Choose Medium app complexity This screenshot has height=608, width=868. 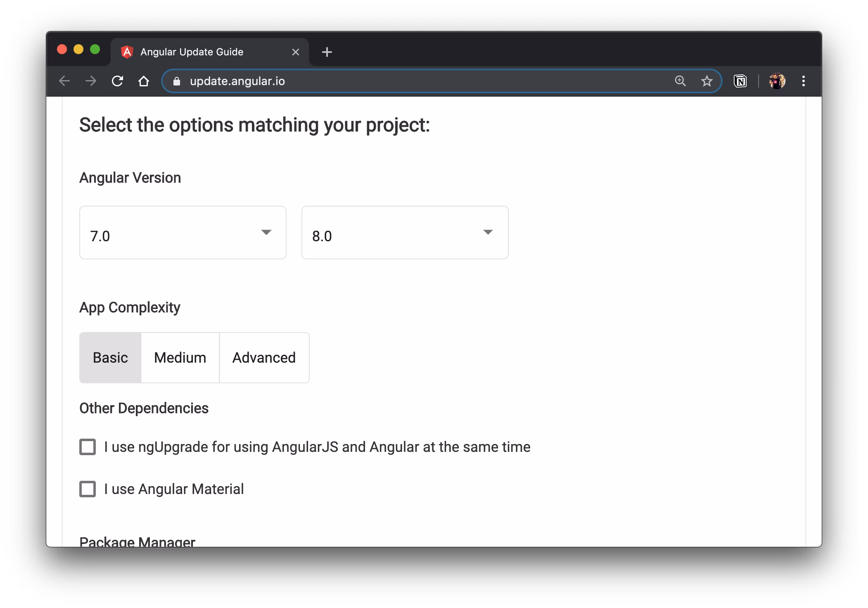[x=180, y=358]
